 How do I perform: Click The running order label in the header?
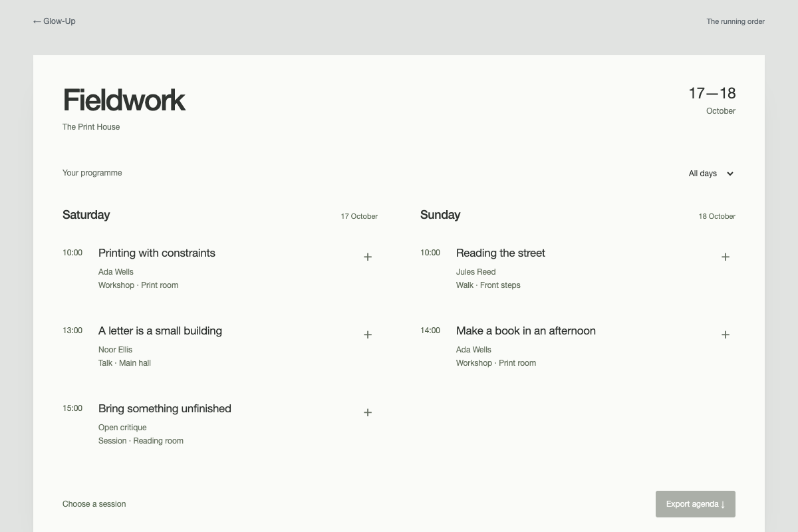click(735, 21)
